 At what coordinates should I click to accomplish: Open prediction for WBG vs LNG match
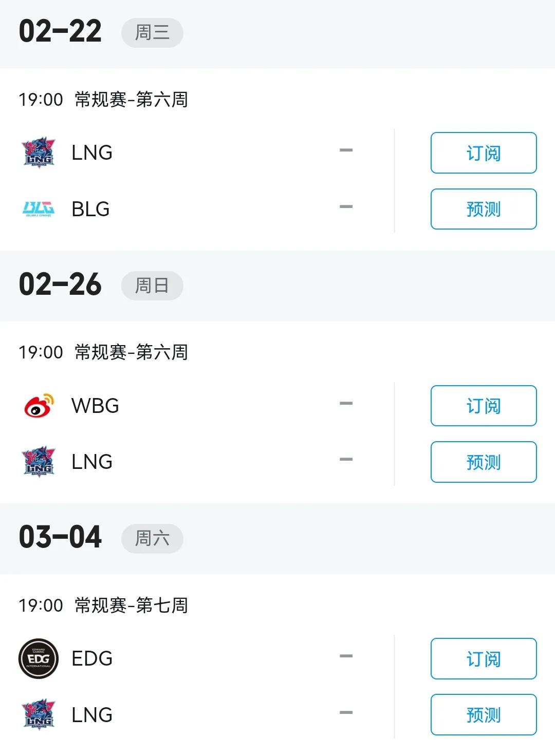(x=483, y=462)
